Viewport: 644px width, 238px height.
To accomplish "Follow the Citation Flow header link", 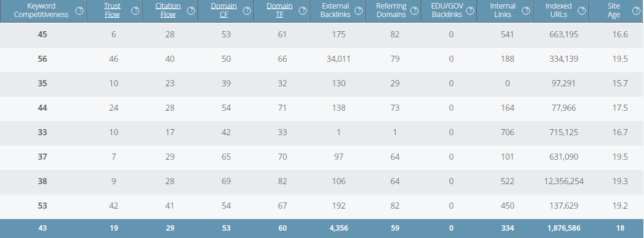I will point(168,10).
